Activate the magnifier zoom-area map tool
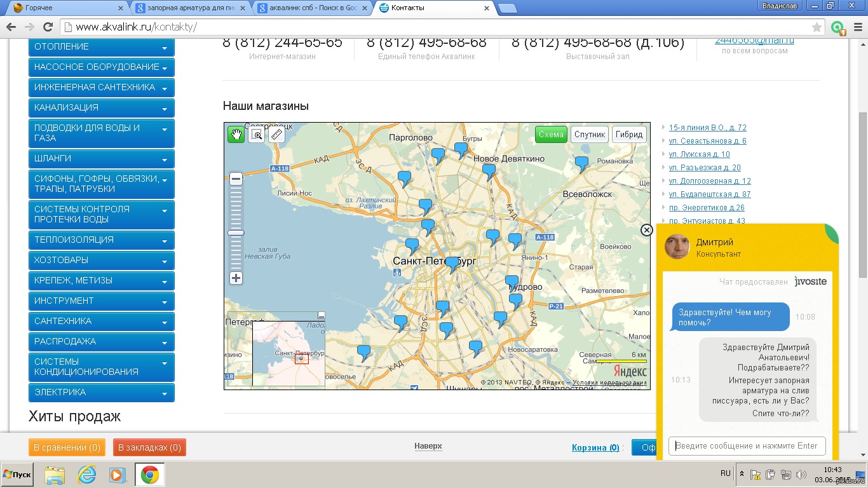The height and width of the screenshot is (488, 868). (256, 134)
